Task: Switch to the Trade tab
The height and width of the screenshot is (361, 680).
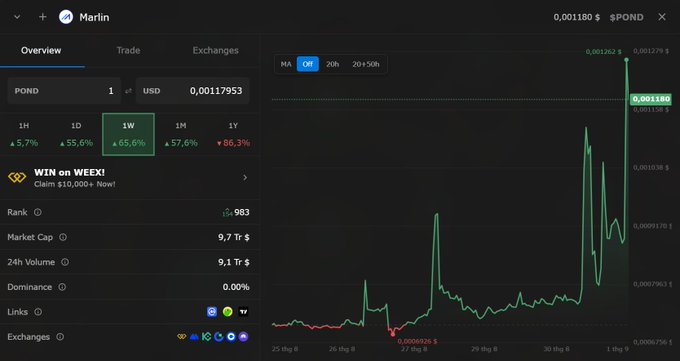Action: 128,50
